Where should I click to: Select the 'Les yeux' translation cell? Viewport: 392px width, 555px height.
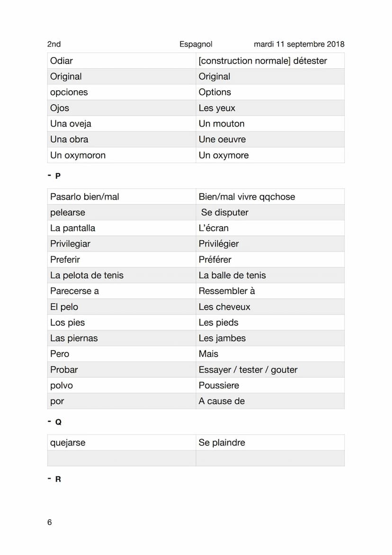coord(270,108)
